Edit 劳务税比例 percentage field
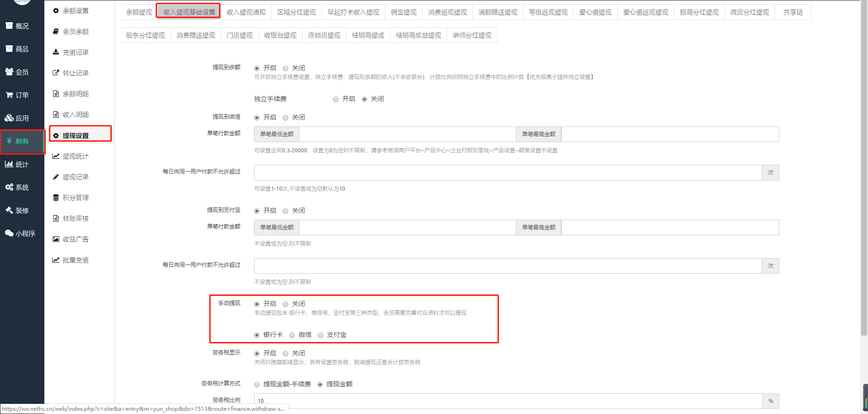 tap(508, 401)
